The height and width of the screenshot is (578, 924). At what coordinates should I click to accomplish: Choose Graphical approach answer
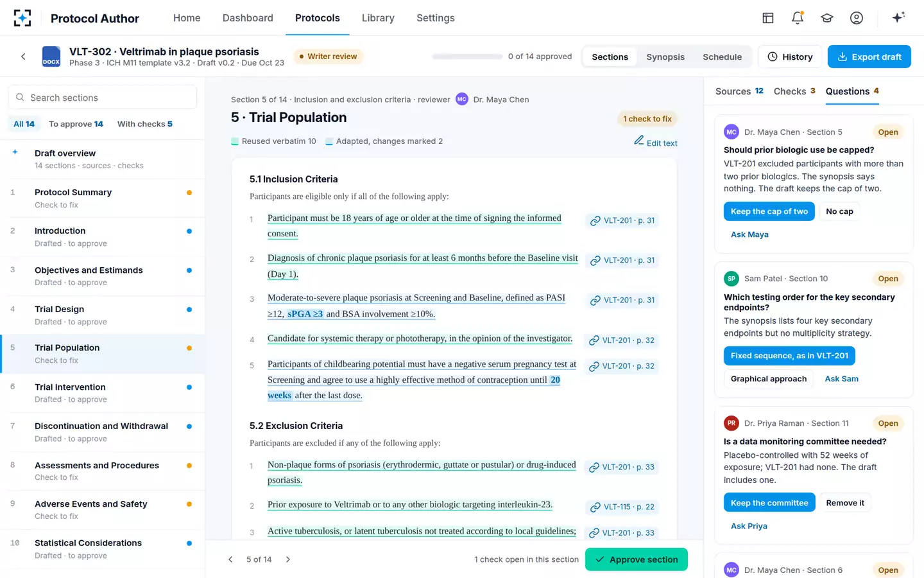(769, 379)
